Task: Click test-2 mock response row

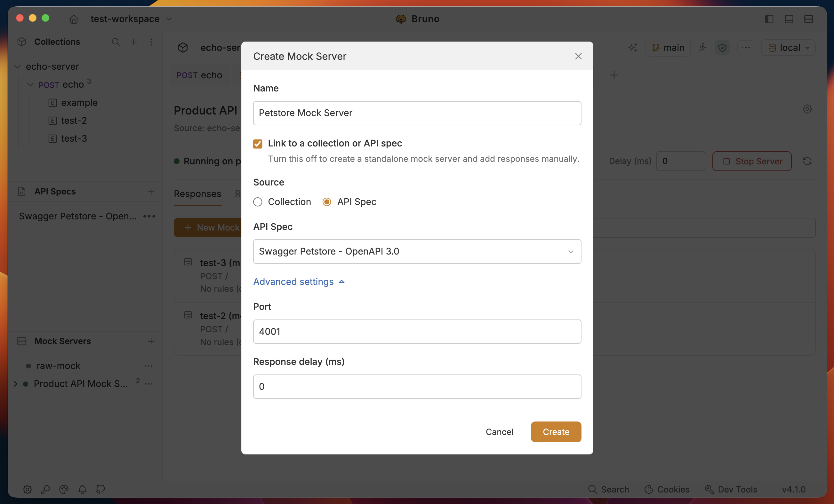Action: coord(208,329)
